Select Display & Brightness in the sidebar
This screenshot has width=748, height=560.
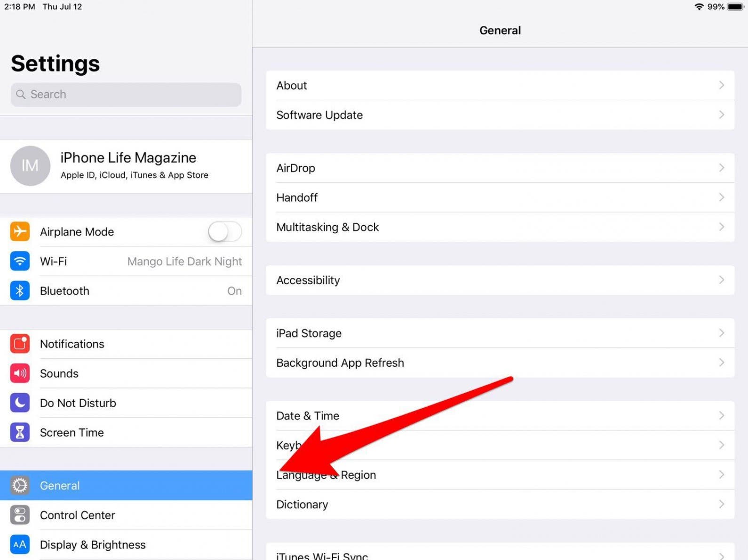[x=126, y=544]
